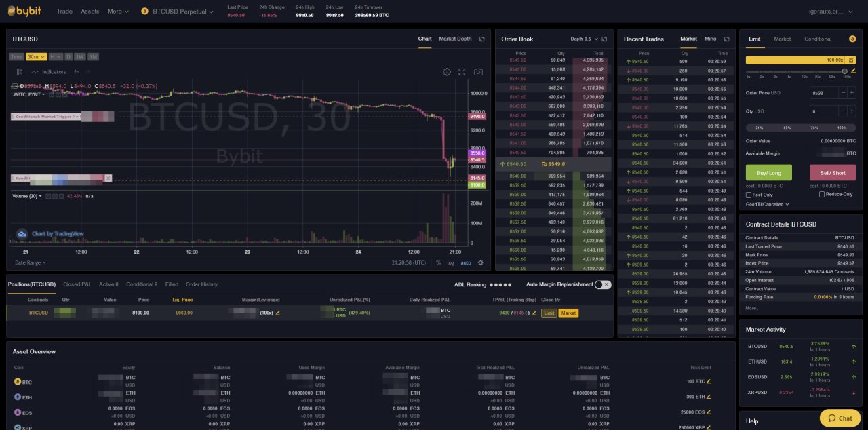
Task: Click ETH coin icon in Asset Overview
Action: click(x=18, y=397)
